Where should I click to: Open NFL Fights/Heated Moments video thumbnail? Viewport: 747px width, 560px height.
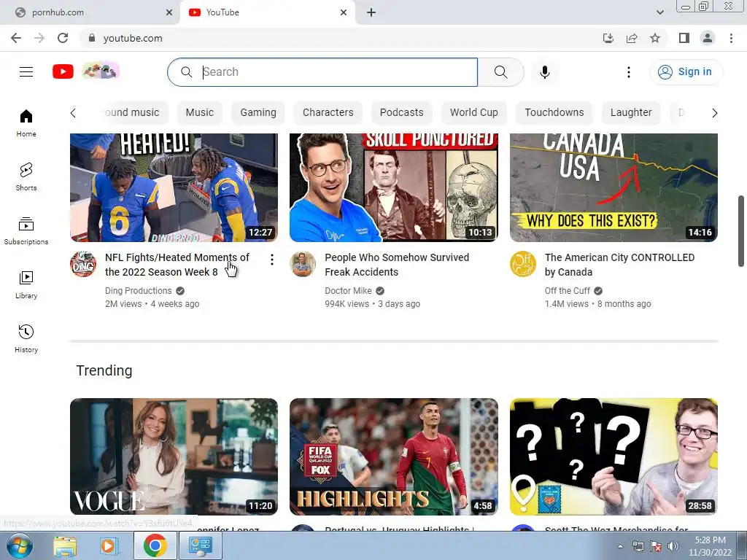click(x=174, y=187)
